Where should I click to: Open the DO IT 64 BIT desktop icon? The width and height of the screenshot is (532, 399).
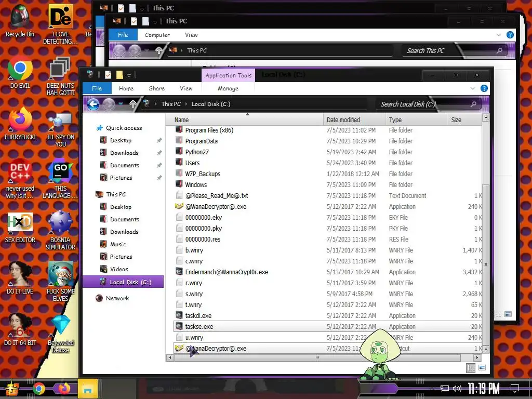[x=20, y=330]
